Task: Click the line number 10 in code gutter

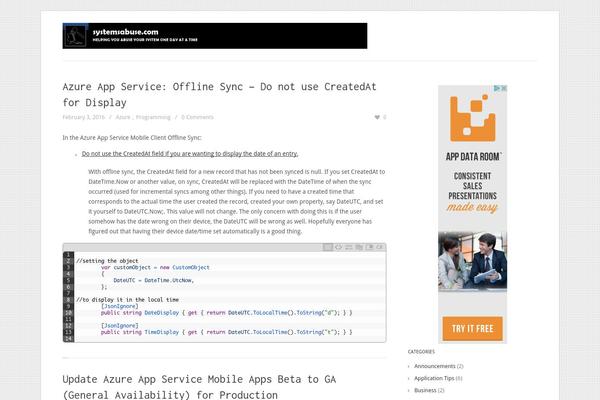Action: (x=68, y=313)
